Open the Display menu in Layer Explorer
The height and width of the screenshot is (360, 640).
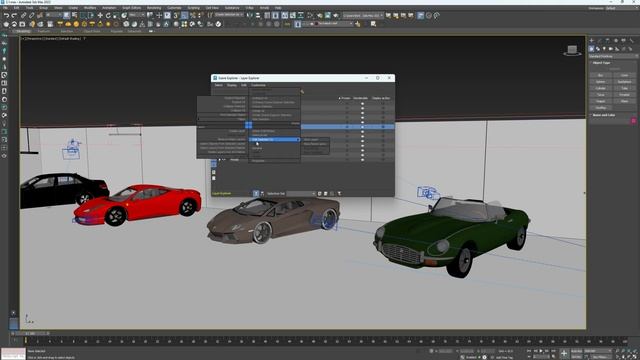point(232,85)
